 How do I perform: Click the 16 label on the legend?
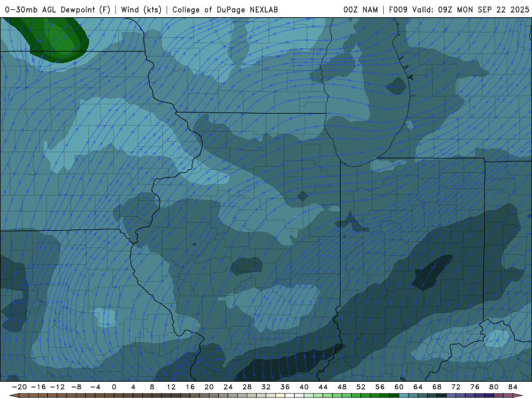pos(190,387)
